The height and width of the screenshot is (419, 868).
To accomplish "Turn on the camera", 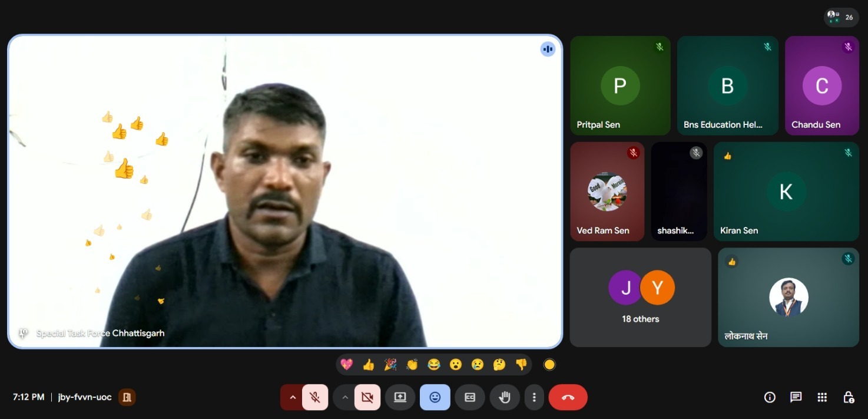I will (367, 397).
